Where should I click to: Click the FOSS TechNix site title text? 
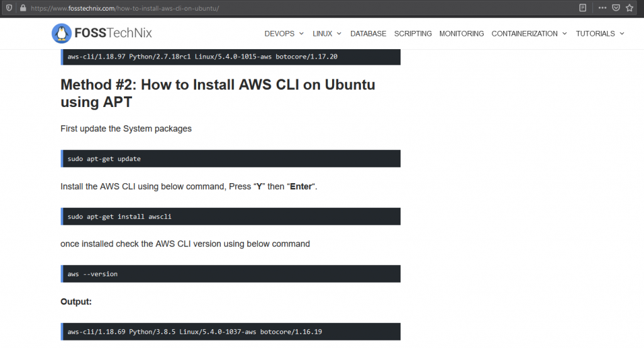[113, 33]
